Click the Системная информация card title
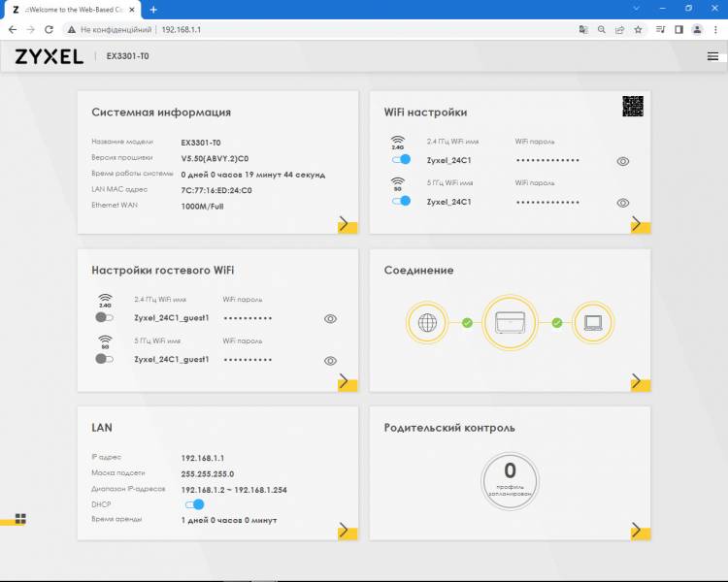Image resolution: width=728 pixels, height=582 pixels. 161,113
